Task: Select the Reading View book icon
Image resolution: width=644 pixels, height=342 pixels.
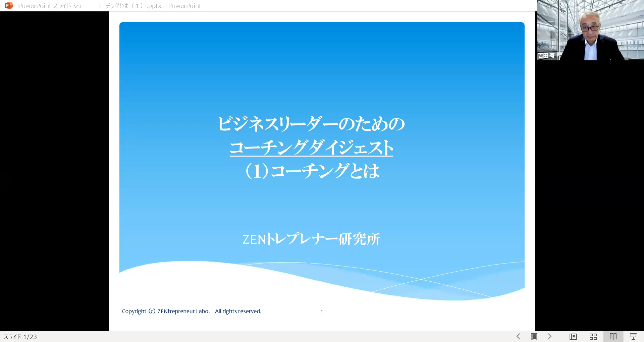Action: point(613,336)
